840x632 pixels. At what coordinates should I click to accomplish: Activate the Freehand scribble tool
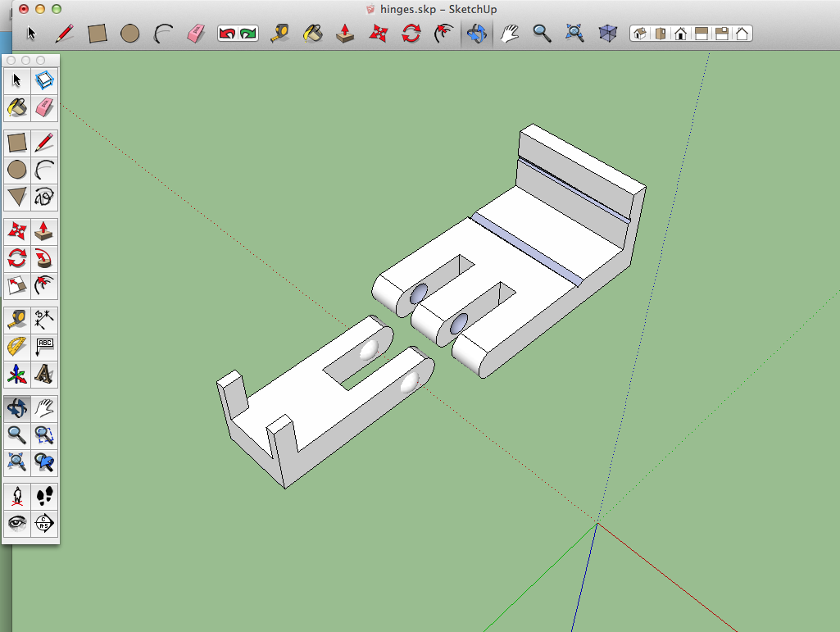coord(44,197)
